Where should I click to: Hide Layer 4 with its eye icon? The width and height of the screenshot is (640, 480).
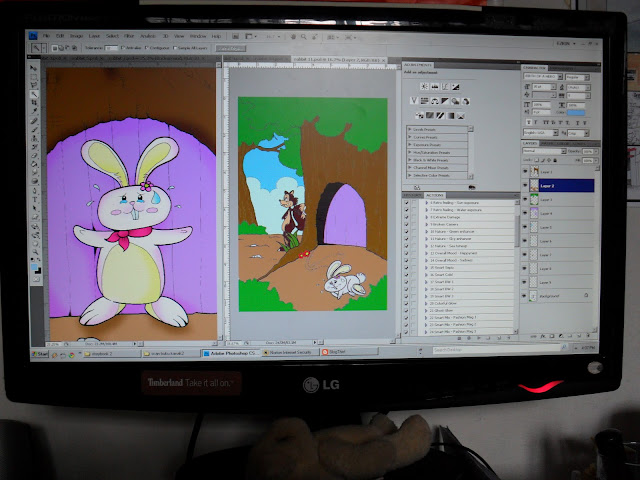pos(525,213)
